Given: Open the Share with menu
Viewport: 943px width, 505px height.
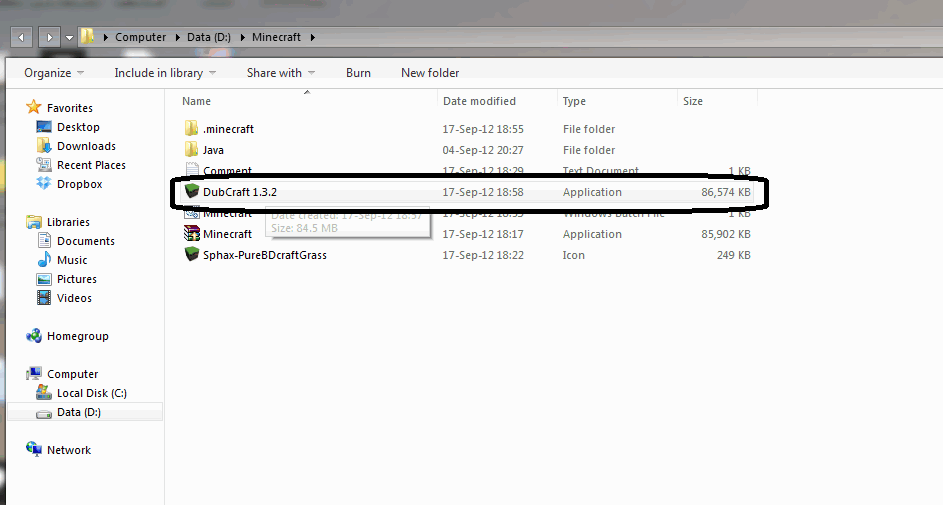Looking at the screenshot, I should click(x=281, y=73).
